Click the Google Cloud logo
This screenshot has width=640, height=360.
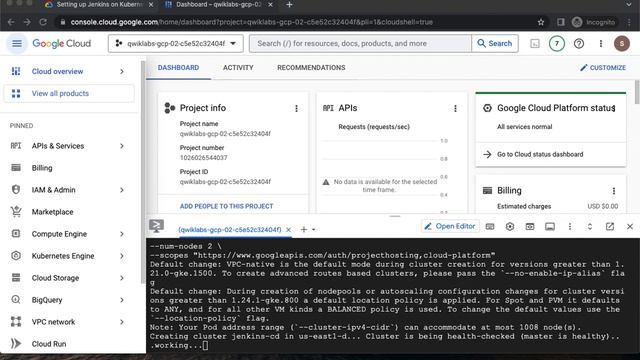coord(62,43)
